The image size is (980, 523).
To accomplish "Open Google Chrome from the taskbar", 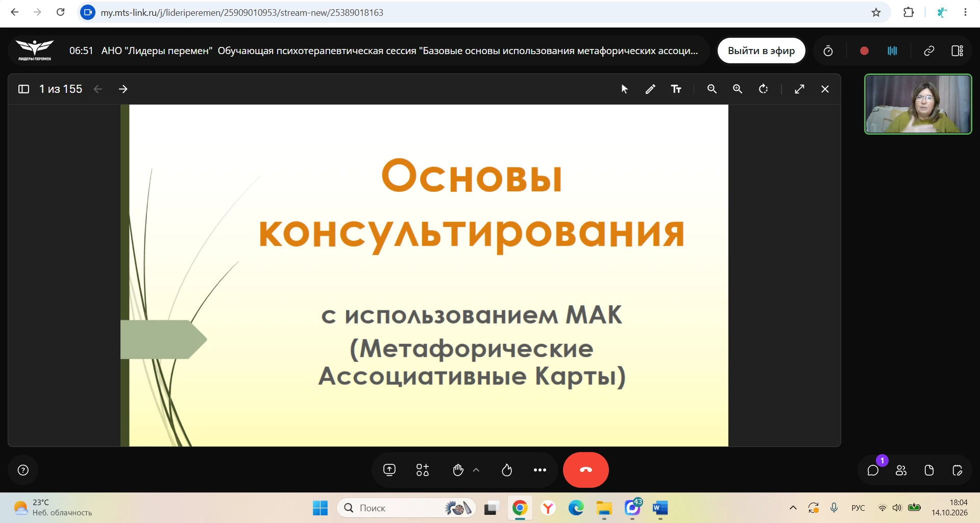I will pyautogui.click(x=520, y=508).
